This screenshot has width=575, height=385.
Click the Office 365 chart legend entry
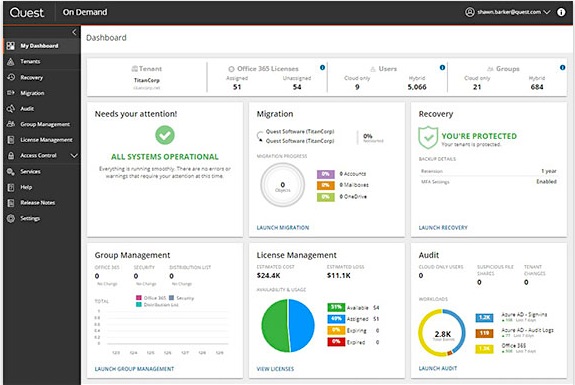coord(151,298)
